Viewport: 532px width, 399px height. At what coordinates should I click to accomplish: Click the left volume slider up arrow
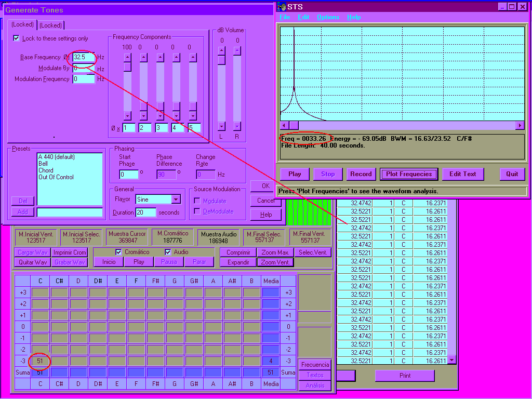[x=221, y=51]
